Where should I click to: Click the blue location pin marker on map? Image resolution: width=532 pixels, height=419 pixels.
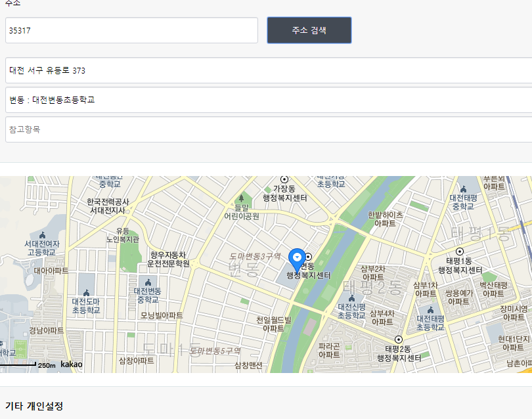297,259
